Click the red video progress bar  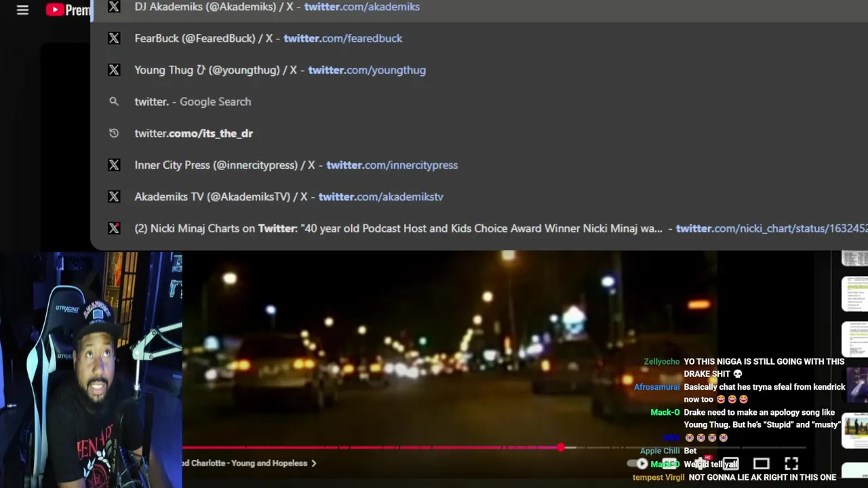pyautogui.click(x=372, y=447)
